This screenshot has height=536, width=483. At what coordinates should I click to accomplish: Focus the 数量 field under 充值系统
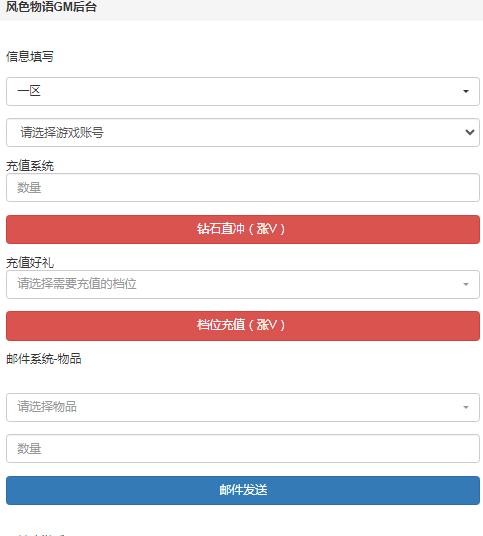point(243,188)
